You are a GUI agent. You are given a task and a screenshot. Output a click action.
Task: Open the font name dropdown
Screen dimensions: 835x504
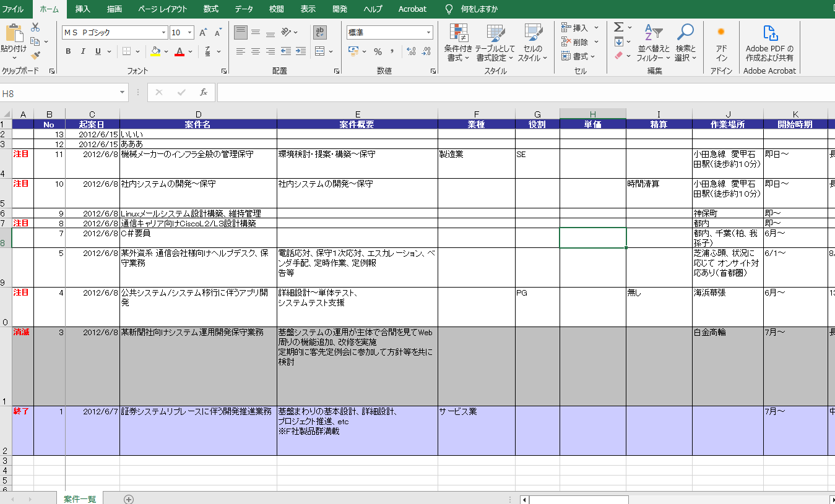pyautogui.click(x=164, y=32)
